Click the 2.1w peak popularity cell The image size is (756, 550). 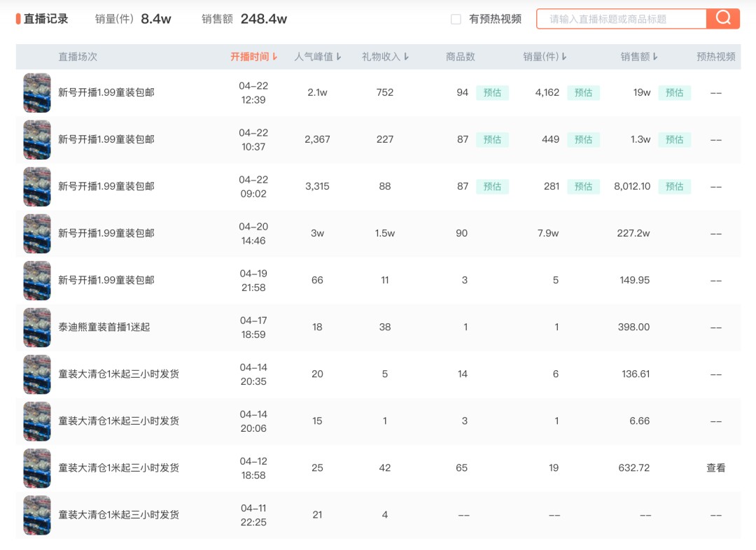click(317, 92)
